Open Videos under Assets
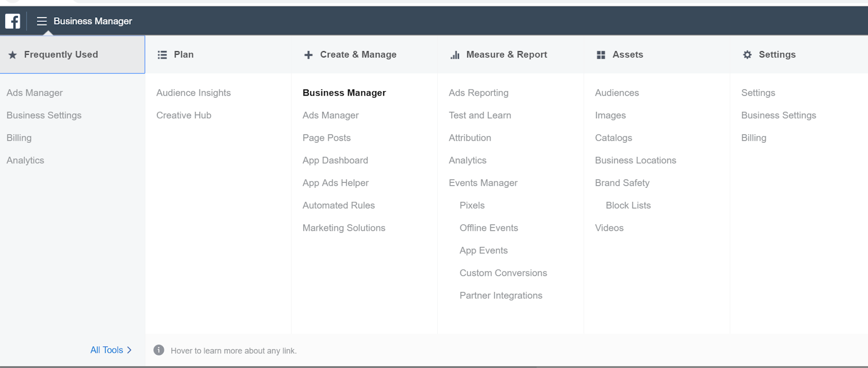The image size is (868, 368). click(609, 228)
